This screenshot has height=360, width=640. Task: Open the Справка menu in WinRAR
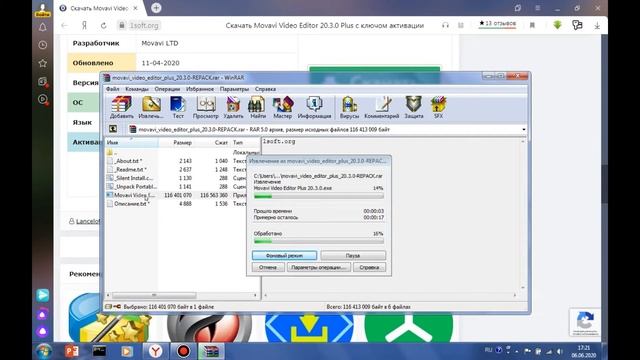click(x=265, y=89)
